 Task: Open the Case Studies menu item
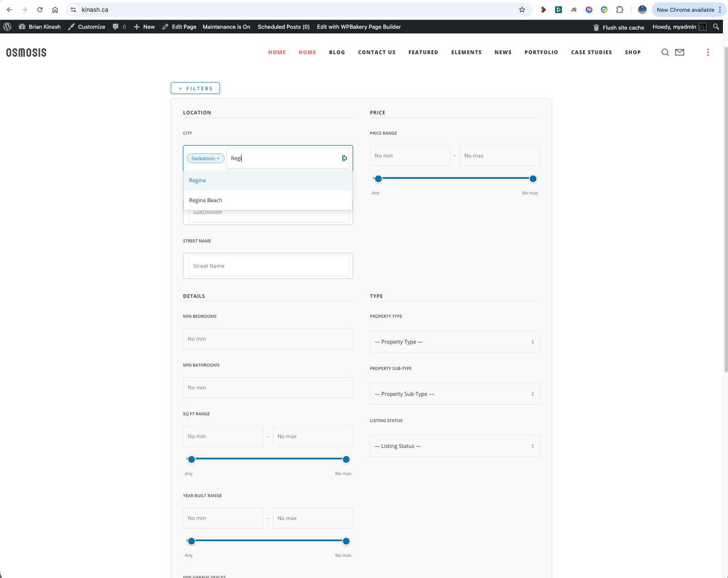591,52
